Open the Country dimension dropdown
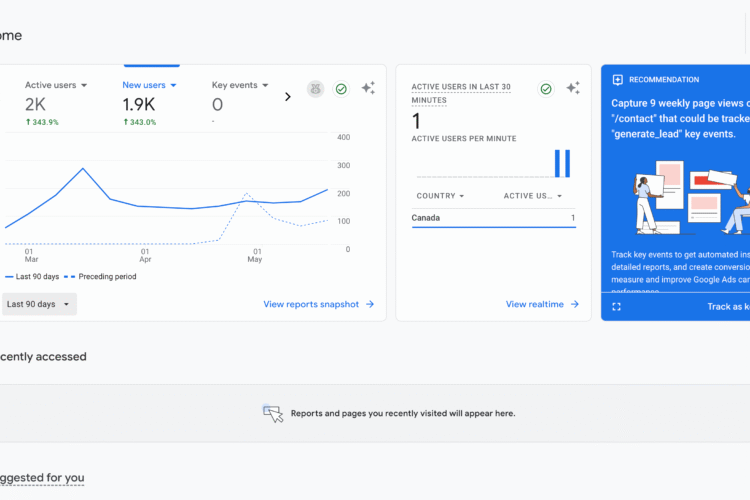The image size is (750, 500). (440, 196)
